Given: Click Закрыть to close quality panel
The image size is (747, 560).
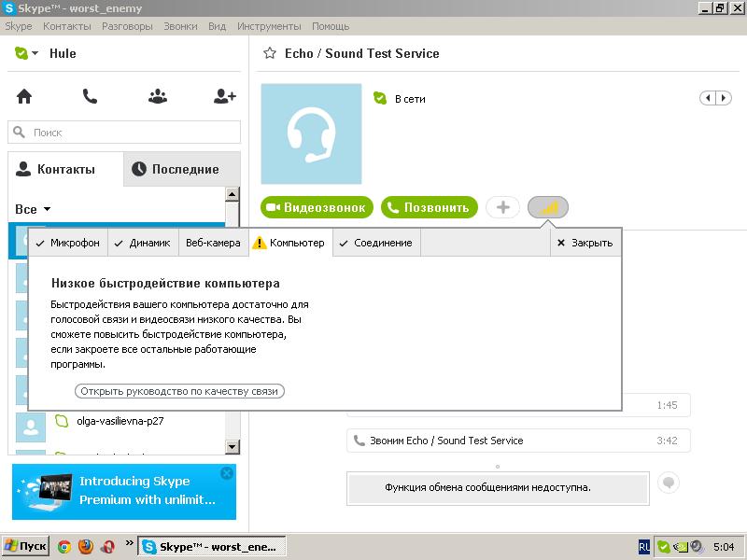Looking at the screenshot, I should 585,243.
